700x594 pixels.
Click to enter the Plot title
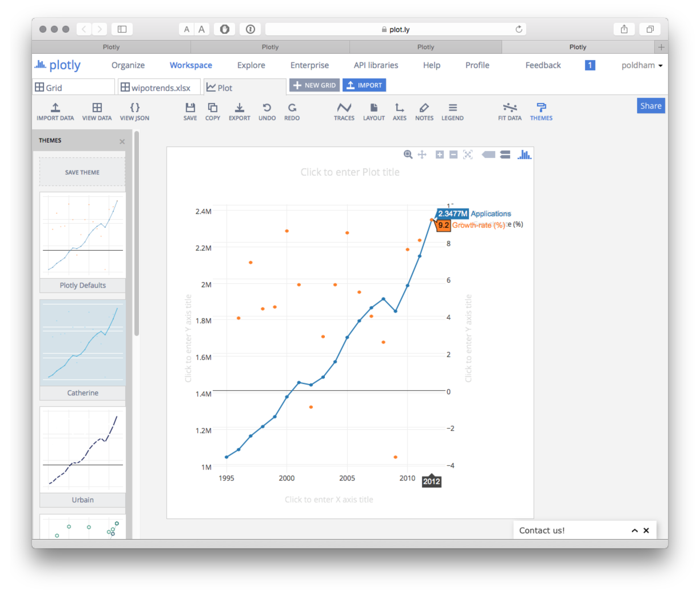click(350, 172)
